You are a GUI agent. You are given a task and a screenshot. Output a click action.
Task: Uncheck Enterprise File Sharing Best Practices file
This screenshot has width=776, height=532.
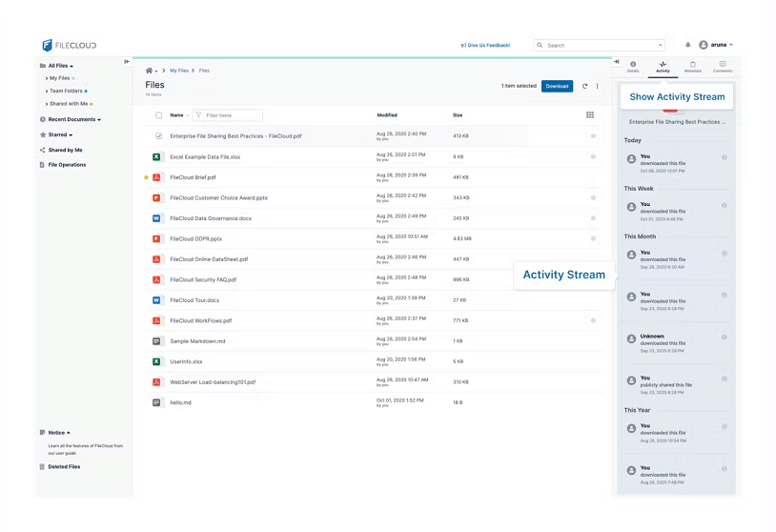click(x=159, y=136)
